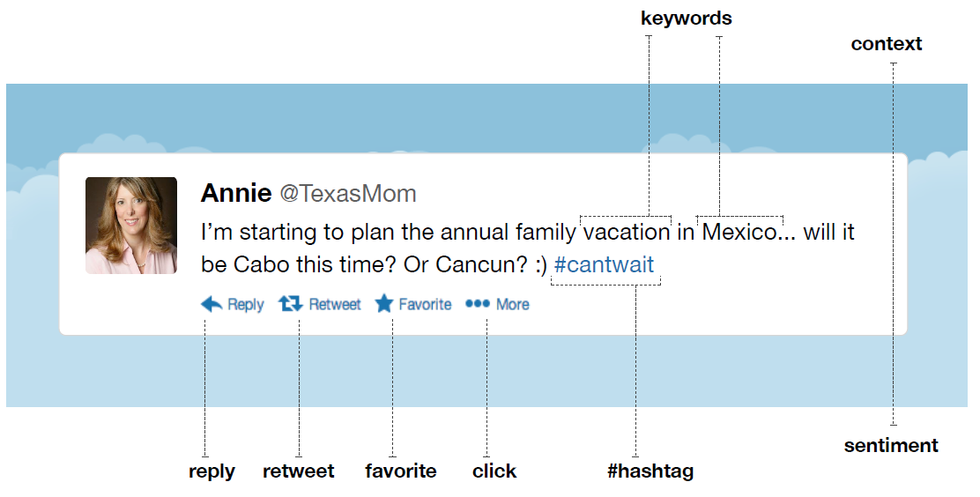Click the Retweet text in the tweet
The width and height of the screenshot is (980, 497).
[335, 305]
